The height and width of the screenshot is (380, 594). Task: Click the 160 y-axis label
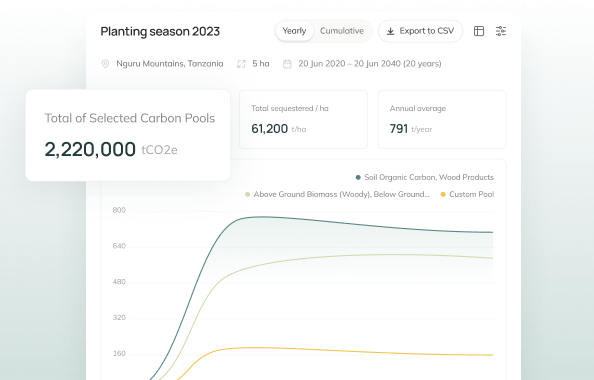point(119,353)
